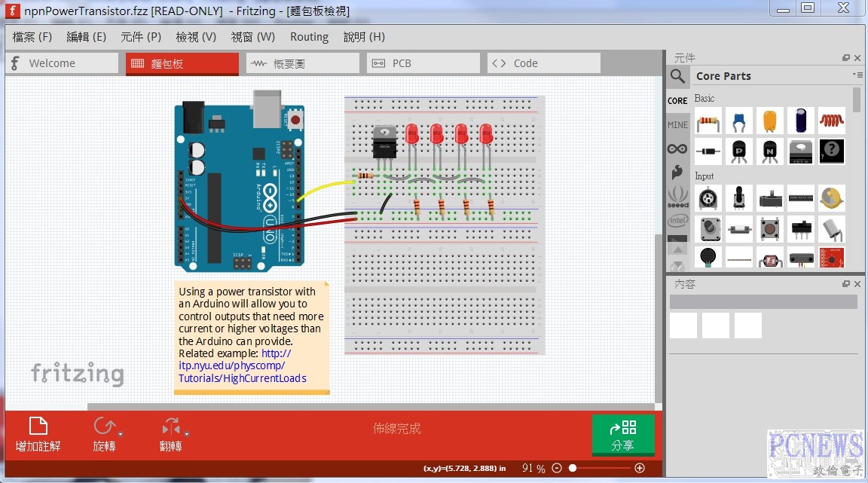Pick the slide switch part
This screenshot has width=868, height=483.
coord(801,229)
